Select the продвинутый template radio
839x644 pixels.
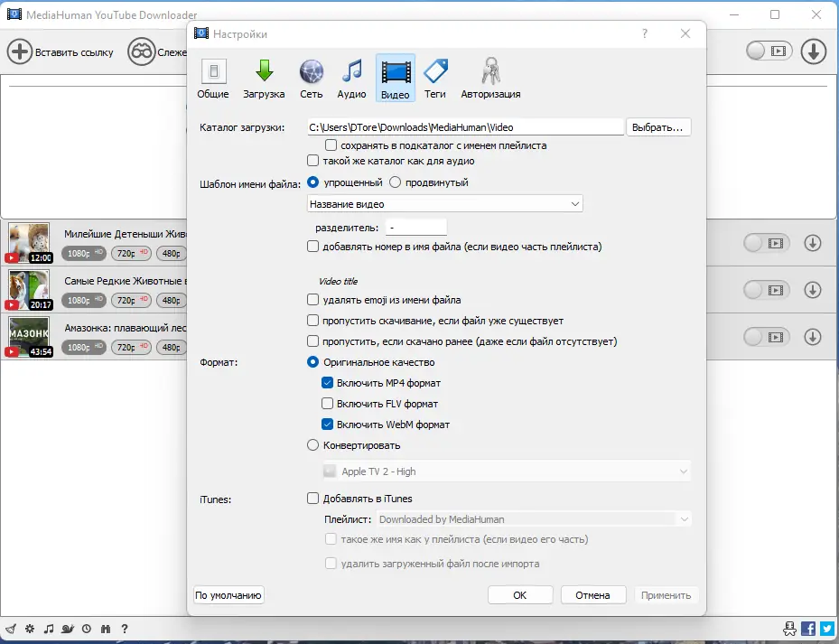pos(395,182)
